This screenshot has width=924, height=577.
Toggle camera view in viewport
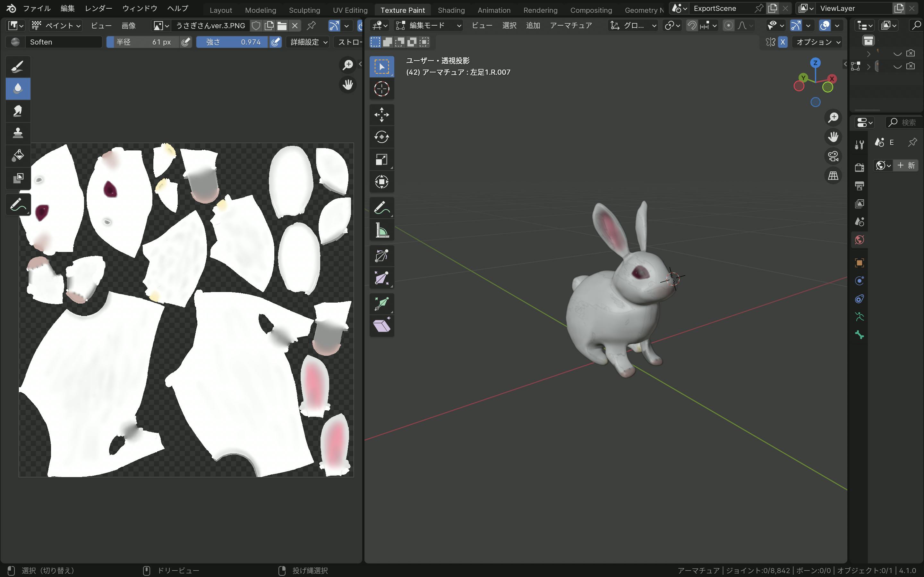pyautogui.click(x=833, y=156)
